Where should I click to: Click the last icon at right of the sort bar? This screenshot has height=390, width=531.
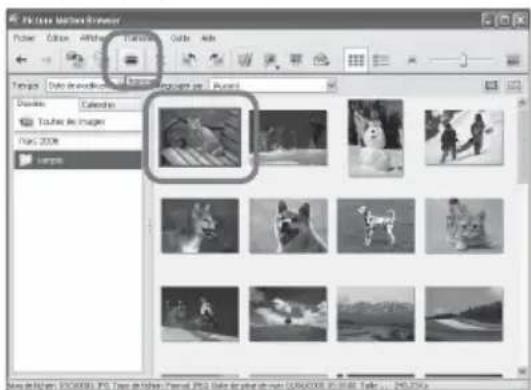click(514, 85)
